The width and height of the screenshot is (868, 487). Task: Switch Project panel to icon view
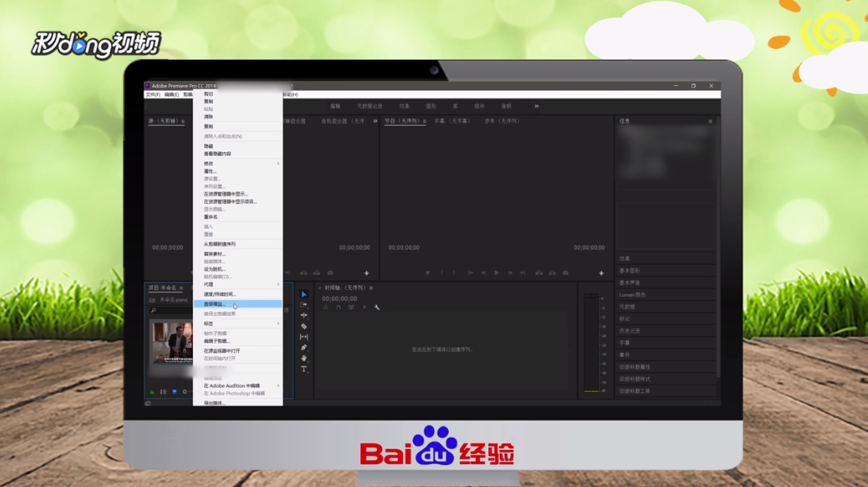pos(174,392)
